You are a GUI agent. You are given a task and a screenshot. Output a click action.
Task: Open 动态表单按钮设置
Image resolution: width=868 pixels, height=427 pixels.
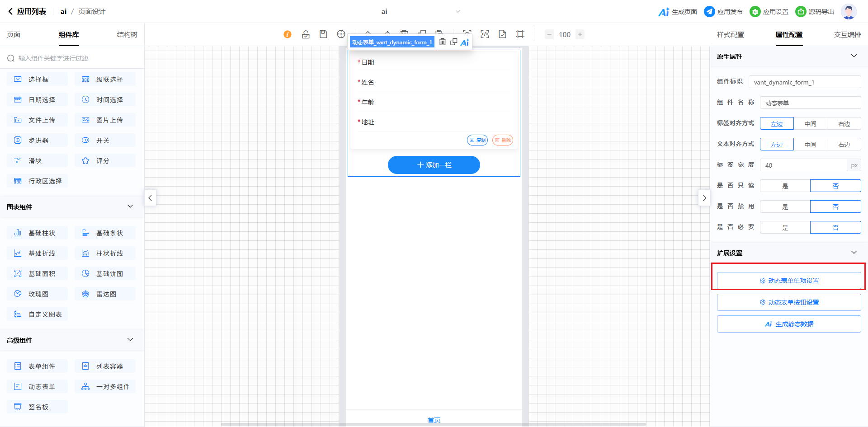point(788,302)
